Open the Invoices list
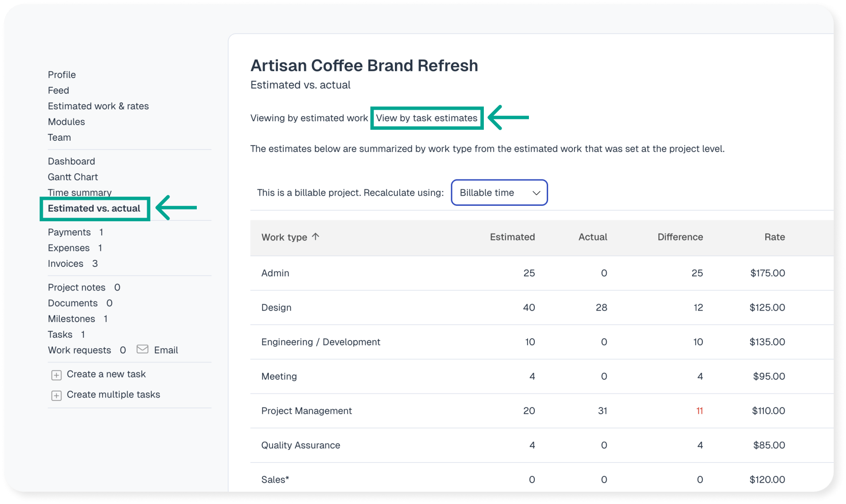The height and width of the screenshot is (504, 846). tap(66, 264)
